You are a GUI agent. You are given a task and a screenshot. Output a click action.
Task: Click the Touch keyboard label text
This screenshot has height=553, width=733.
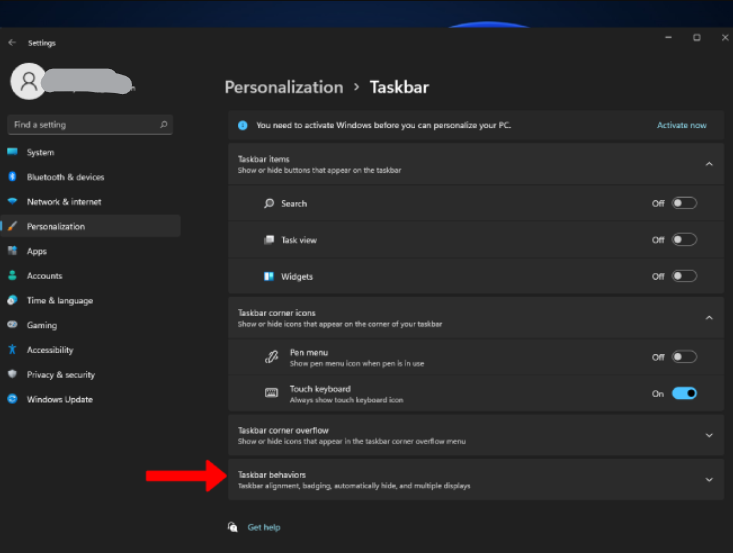click(x=320, y=389)
